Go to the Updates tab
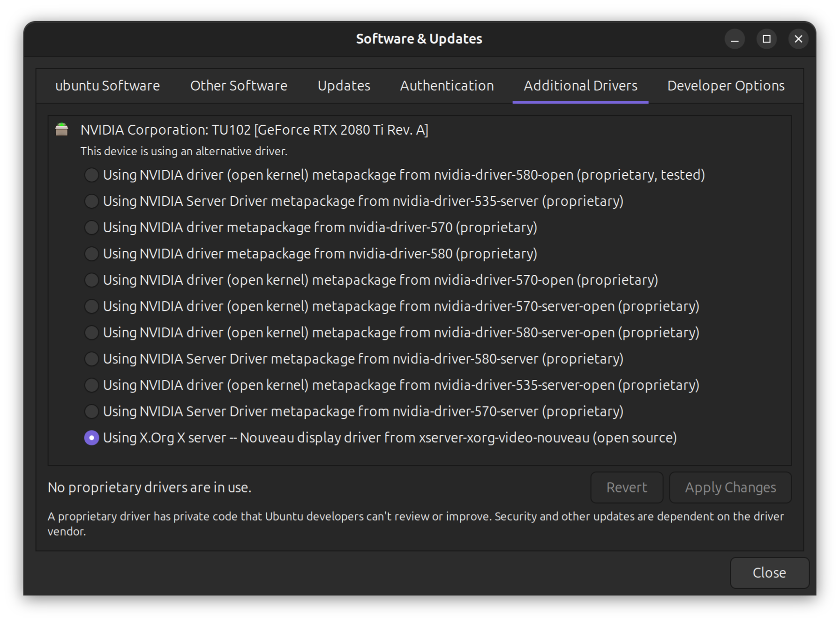 [x=344, y=86]
